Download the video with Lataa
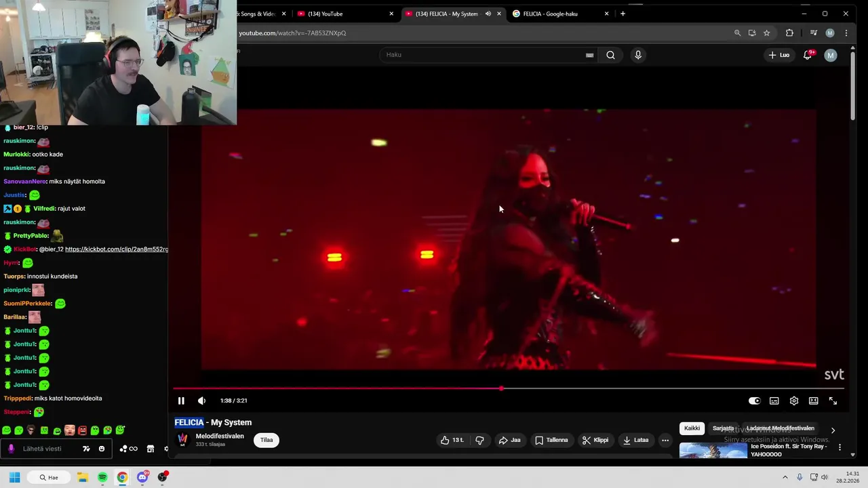 pyautogui.click(x=635, y=440)
